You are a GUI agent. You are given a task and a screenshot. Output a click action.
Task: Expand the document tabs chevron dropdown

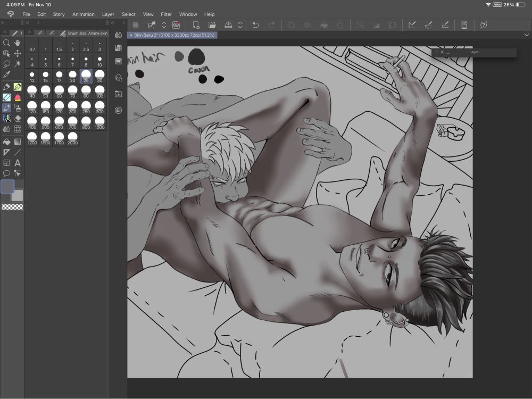click(x=527, y=35)
